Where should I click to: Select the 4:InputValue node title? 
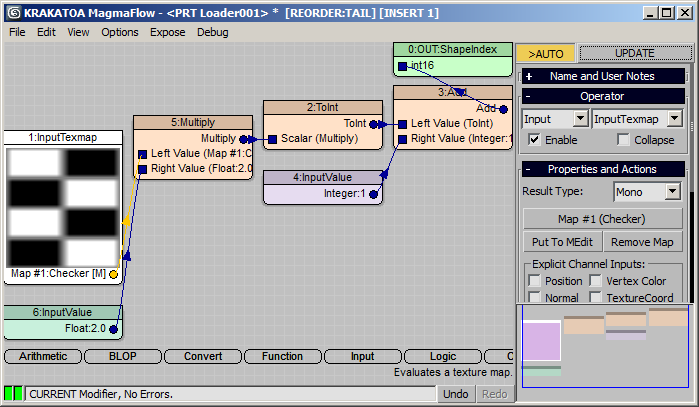click(x=323, y=177)
